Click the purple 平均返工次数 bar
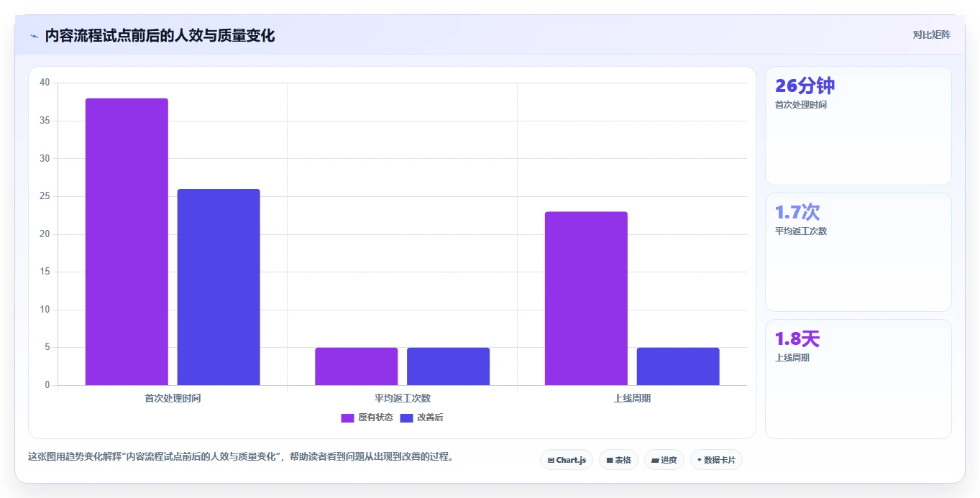 (x=356, y=366)
